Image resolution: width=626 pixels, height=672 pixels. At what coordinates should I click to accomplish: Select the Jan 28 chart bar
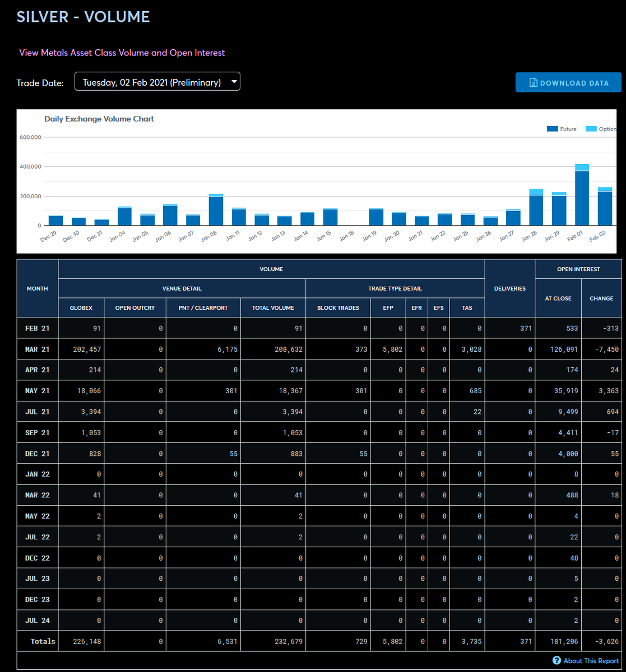point(536,207)
